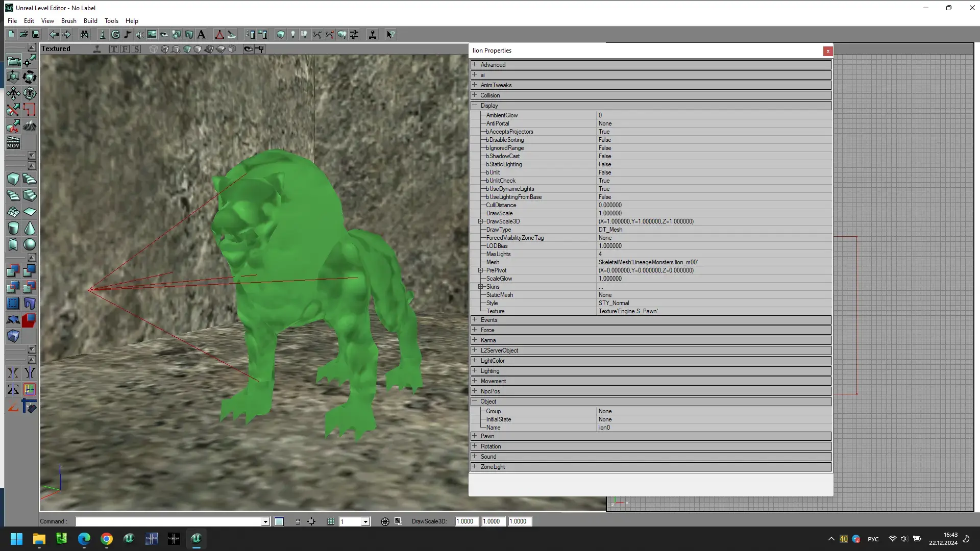This screenshot has width=980, height=551.
Task: Toggle viewport Realtime Preview joystick button
Action: (x=96, y=49)
